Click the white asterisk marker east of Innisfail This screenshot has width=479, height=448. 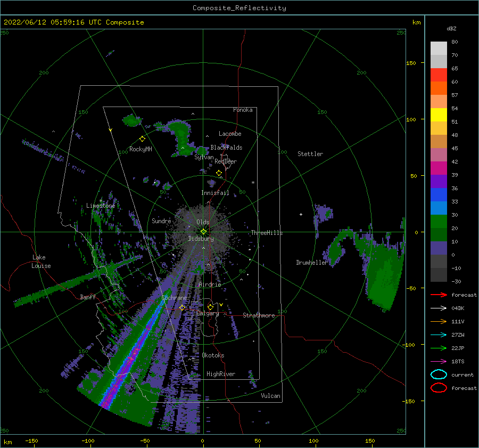[253, 183]
